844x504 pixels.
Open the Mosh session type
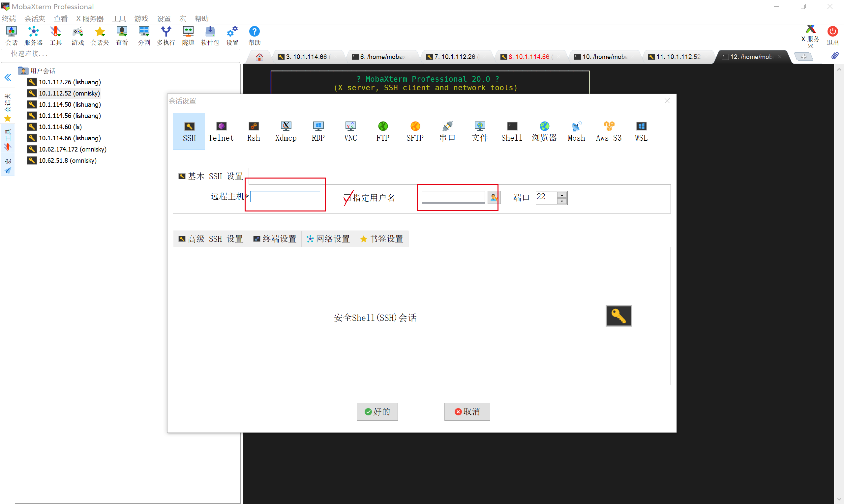[x=576, y=131]
